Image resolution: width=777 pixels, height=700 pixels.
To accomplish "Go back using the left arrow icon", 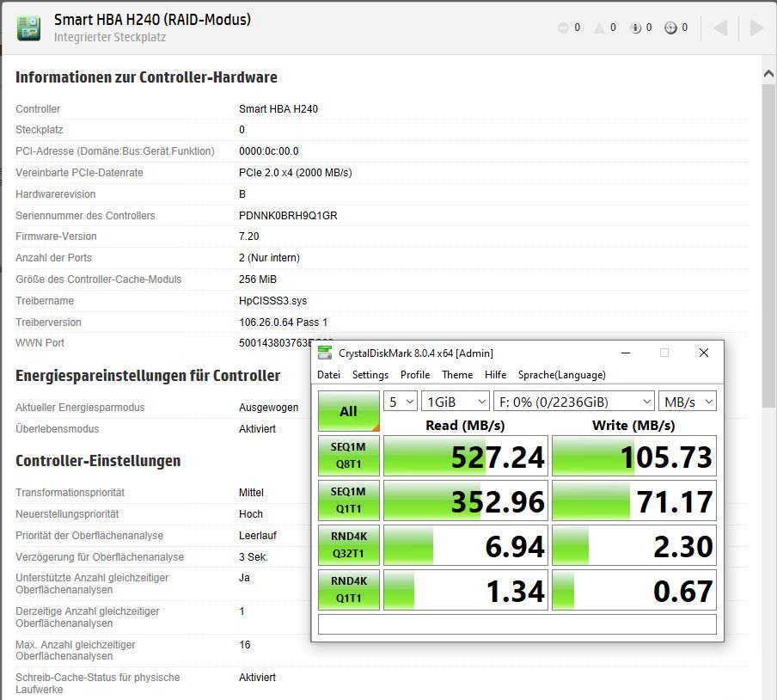I will 720,28.
